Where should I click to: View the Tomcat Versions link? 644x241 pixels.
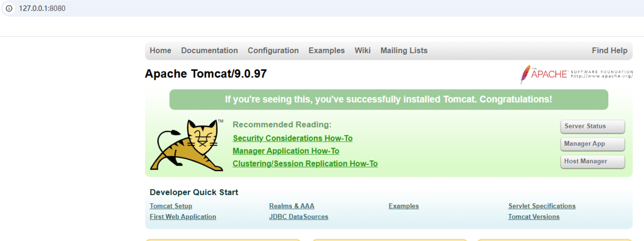[534, 217]
